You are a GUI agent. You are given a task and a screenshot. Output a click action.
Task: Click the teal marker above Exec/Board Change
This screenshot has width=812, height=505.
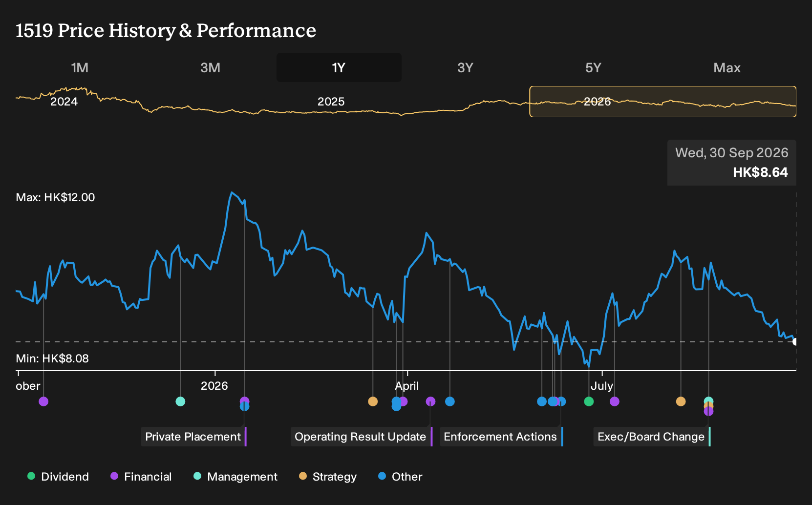point(708,400)
